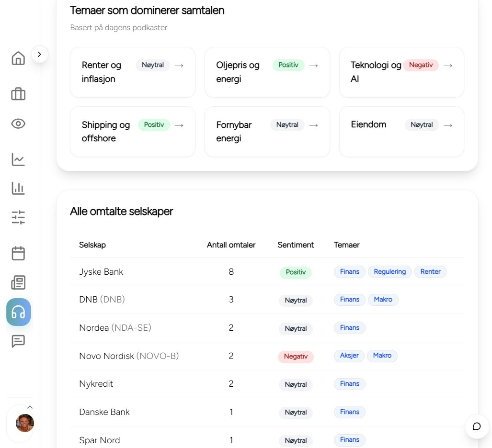Viewport: 492px width, 448px height.
Task: Click arrow on Eiendom card
Action: pyautogui.click(x=448, y=125)
